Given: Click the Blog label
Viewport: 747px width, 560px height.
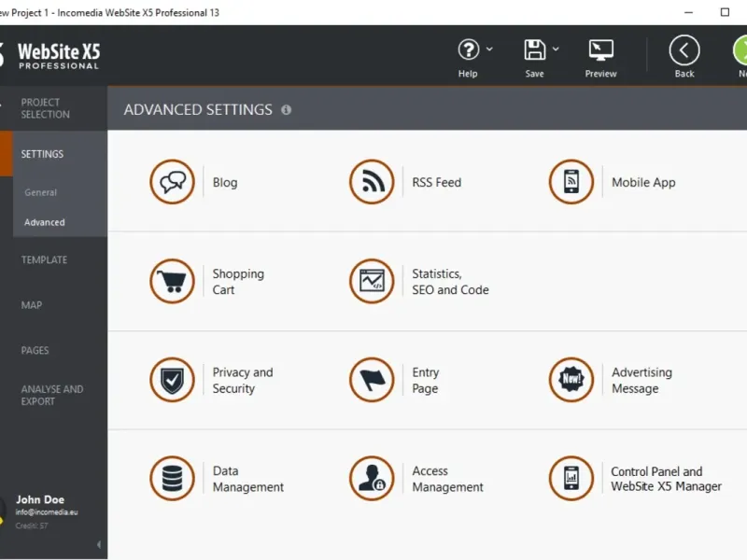Looking at the screenshot, I should [x=225, y=182].
